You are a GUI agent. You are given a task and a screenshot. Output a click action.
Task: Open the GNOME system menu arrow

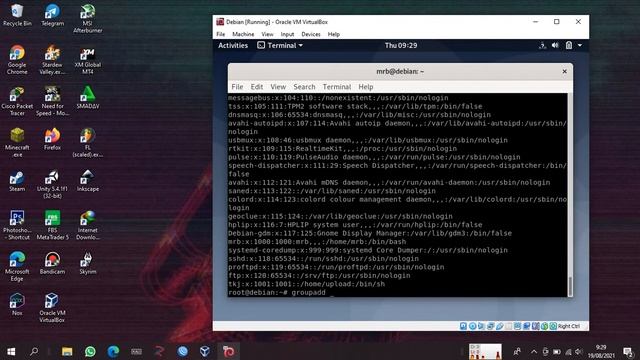click(x=580, y=45)
